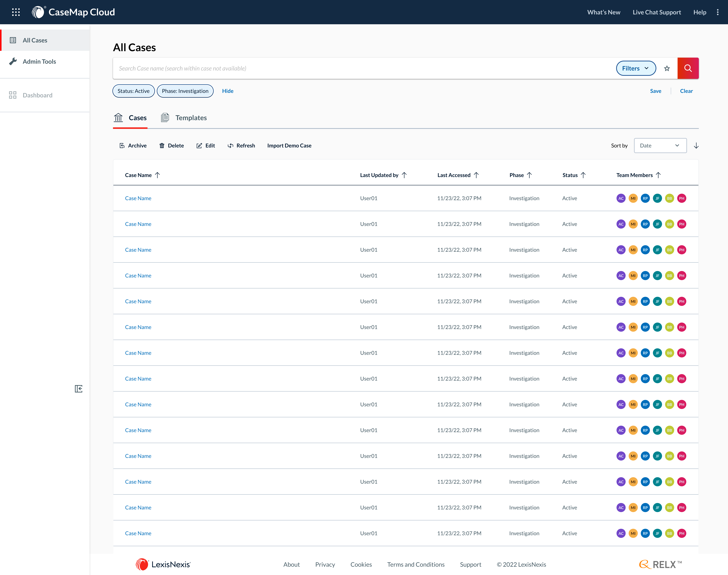Sort by Status column arrow
Image resolution: width=728 pixels, height=575 pixels.
click(x=583, y=175)
